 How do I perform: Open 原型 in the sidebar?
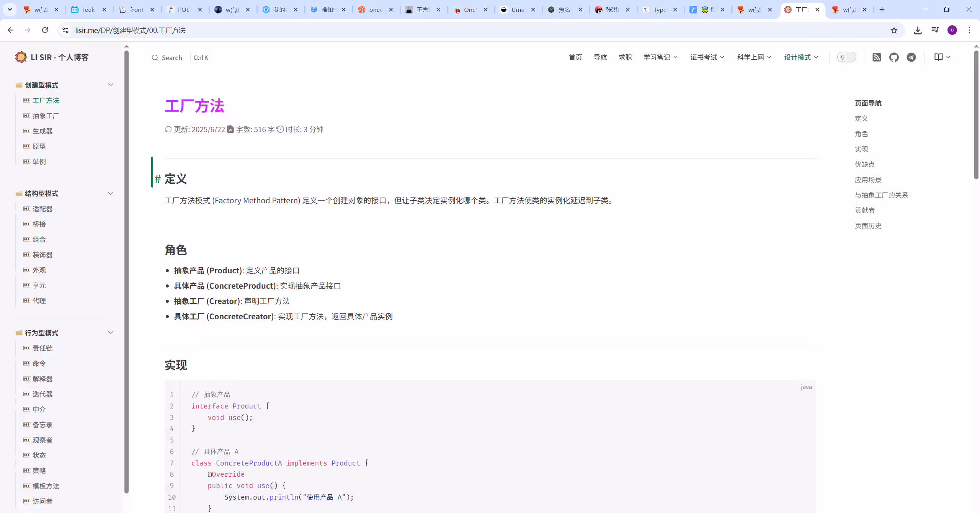(x=39, y=146)
